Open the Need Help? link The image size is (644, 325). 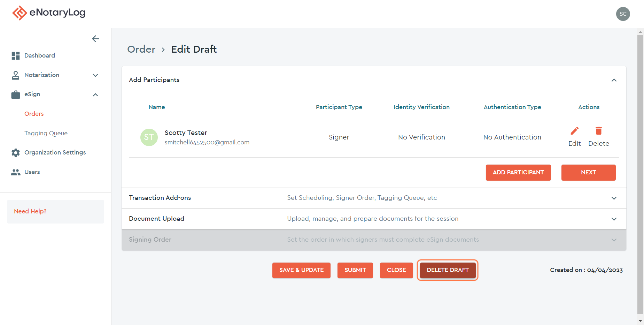click(x=30, y=211)
